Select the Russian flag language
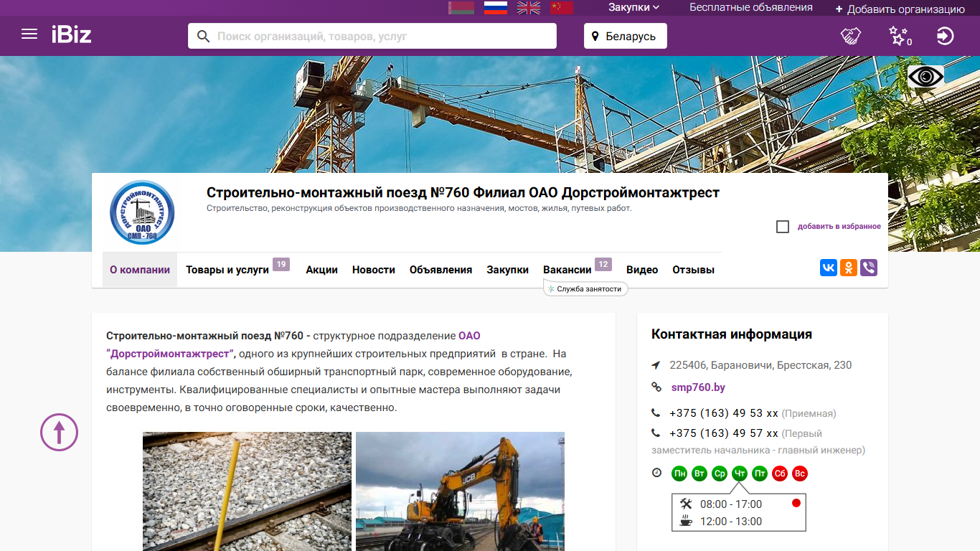 [496, 8]
